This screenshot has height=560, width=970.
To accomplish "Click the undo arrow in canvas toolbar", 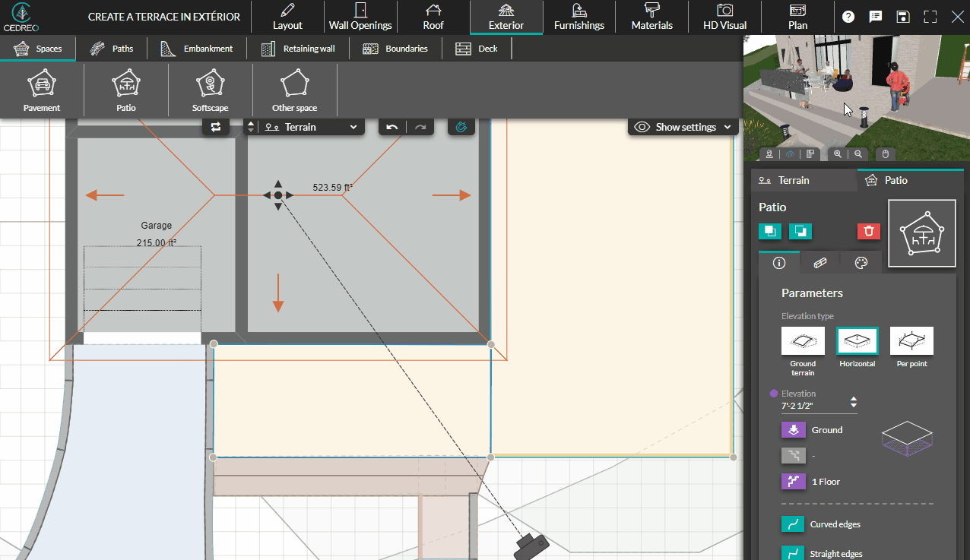I will (392, 127).
